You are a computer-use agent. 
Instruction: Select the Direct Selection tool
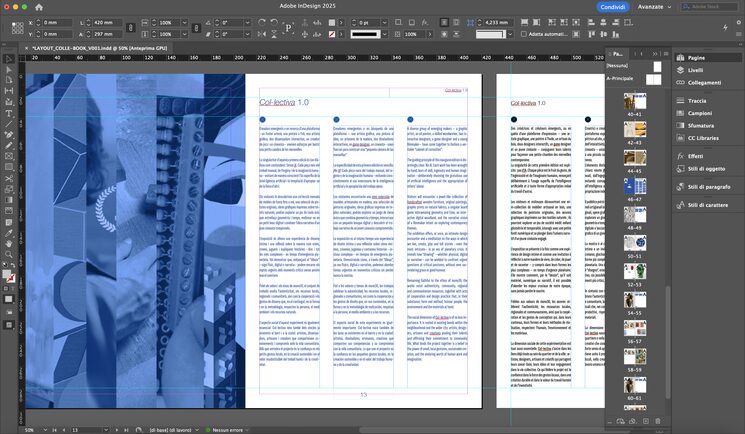[x=9, y=70]
